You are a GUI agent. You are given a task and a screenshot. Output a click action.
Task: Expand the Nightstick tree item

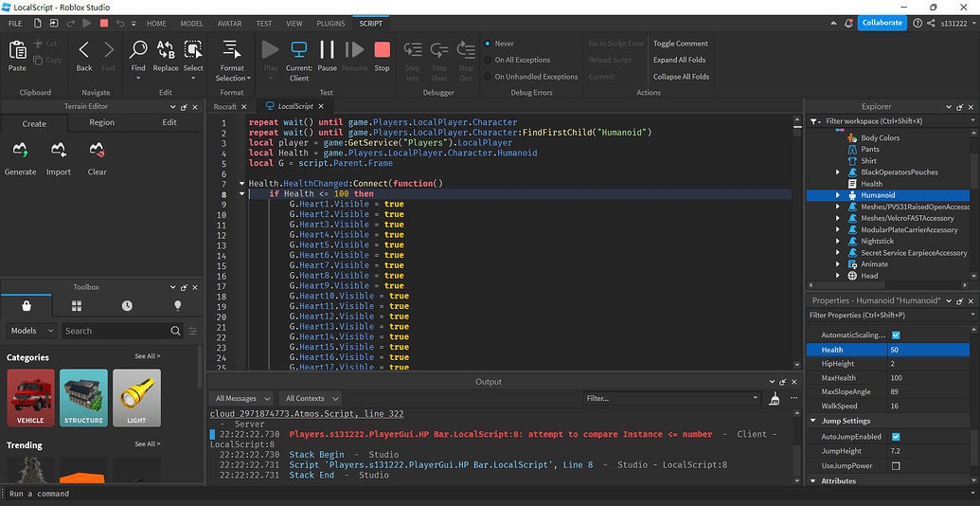pyautogui.click(x=838, y=241)
